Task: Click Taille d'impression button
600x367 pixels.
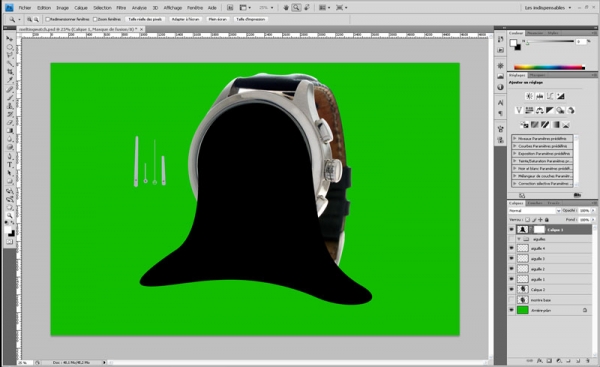Action: click(251, 19)
